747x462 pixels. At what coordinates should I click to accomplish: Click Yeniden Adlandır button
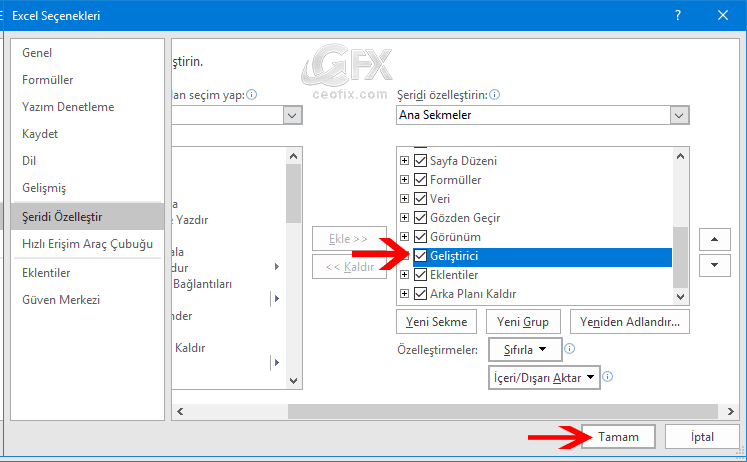[x=630, y=322]
